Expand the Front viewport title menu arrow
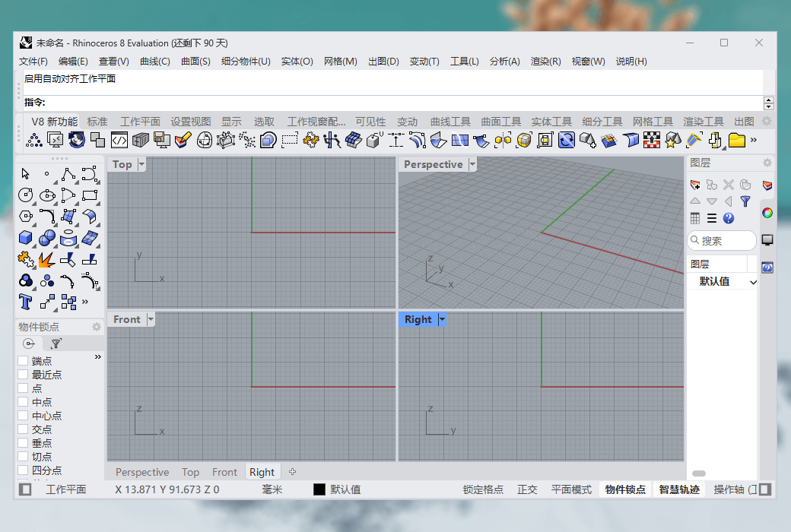The width and height of the screenshot is (791, 532). click(x=151, y=319)
